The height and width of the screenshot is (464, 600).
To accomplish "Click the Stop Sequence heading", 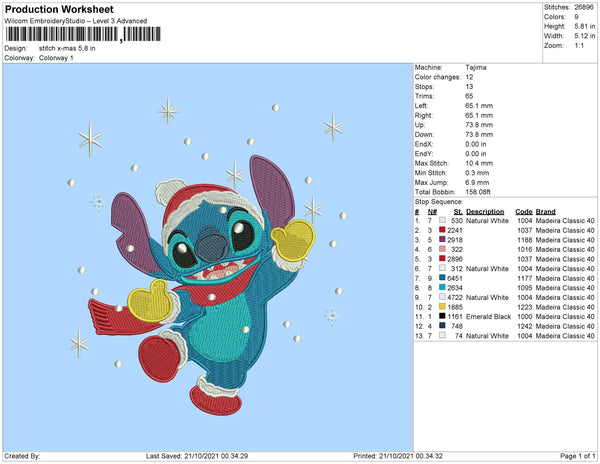I will point(439,202).
